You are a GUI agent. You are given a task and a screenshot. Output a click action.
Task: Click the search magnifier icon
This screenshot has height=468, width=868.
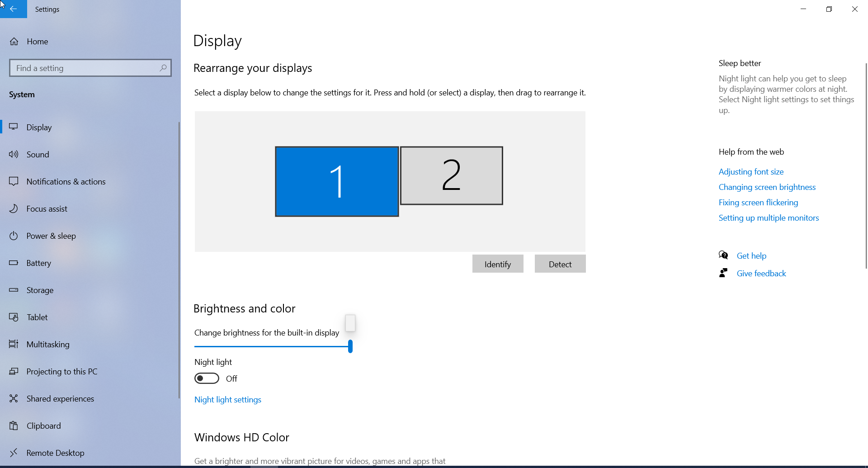pos(163,68)
